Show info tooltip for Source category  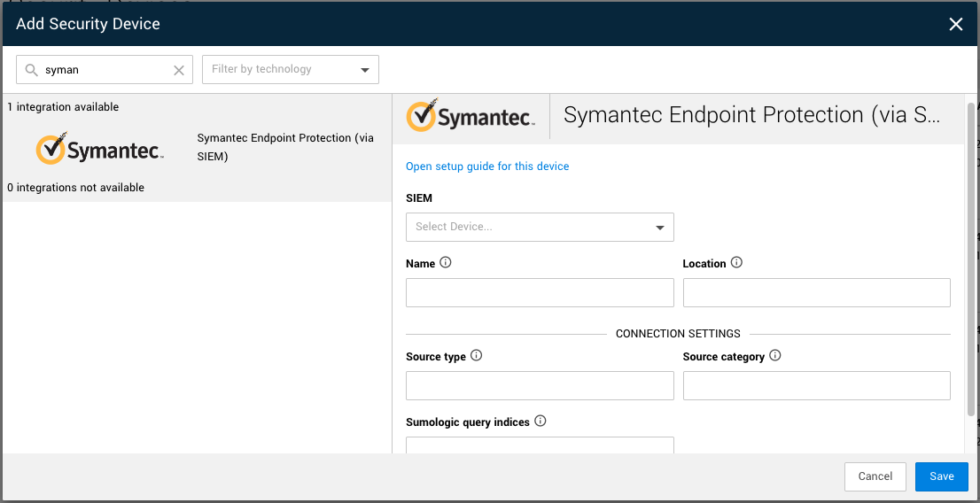775,355
